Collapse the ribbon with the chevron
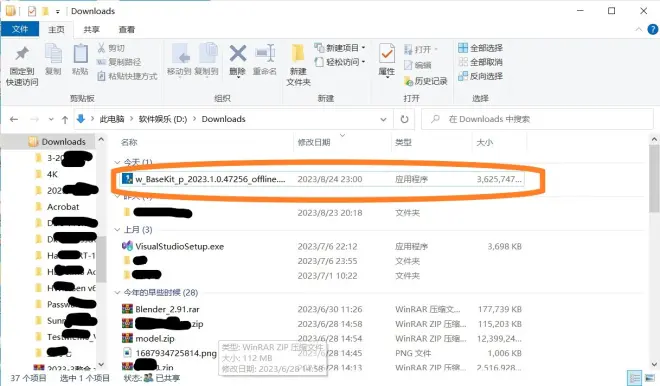 pos(639,29)
